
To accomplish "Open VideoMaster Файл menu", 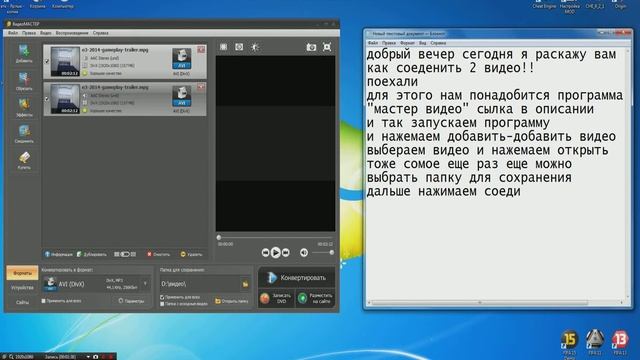I will 13,33.
